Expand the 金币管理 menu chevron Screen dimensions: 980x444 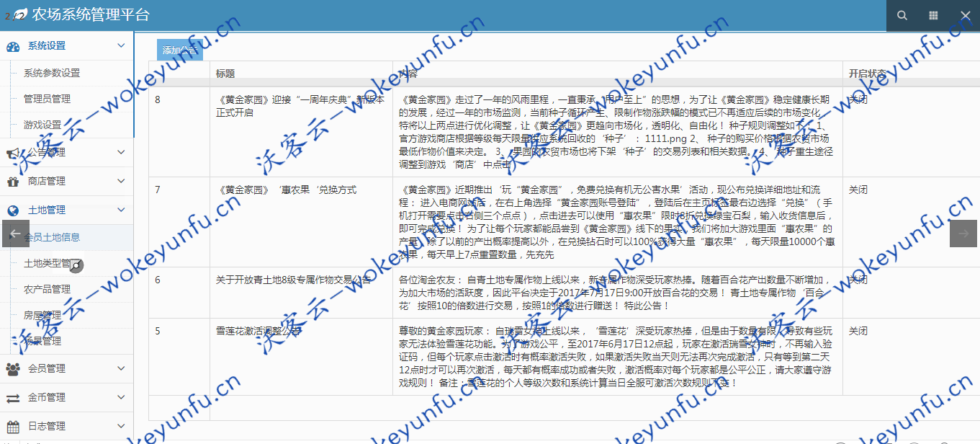(120, 397)
